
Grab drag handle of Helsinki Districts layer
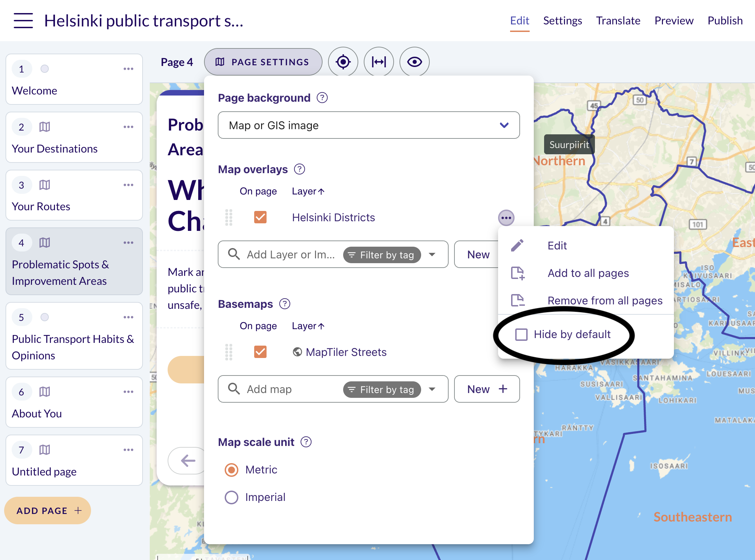tap(229, 217)
